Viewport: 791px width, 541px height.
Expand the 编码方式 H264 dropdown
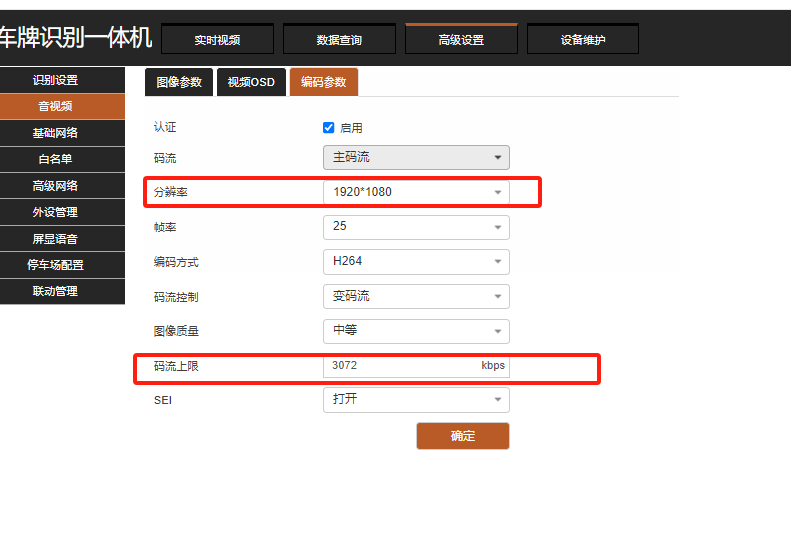[x=415, y=262]
